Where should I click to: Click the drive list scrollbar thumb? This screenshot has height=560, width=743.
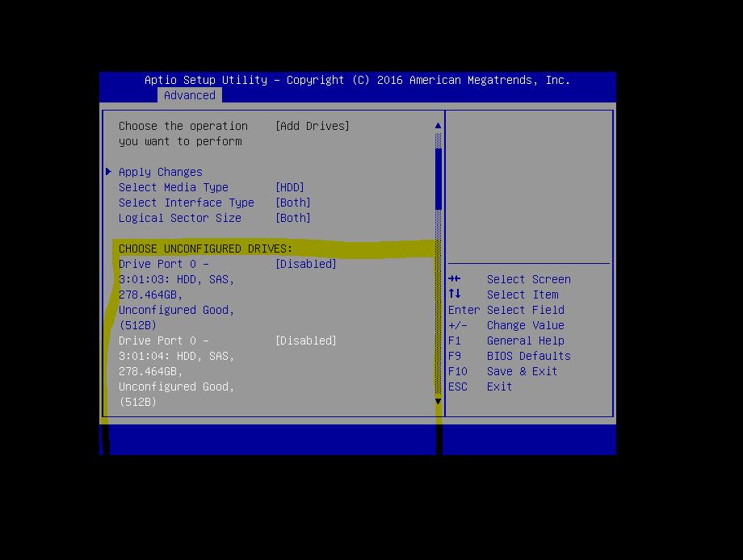439,178
